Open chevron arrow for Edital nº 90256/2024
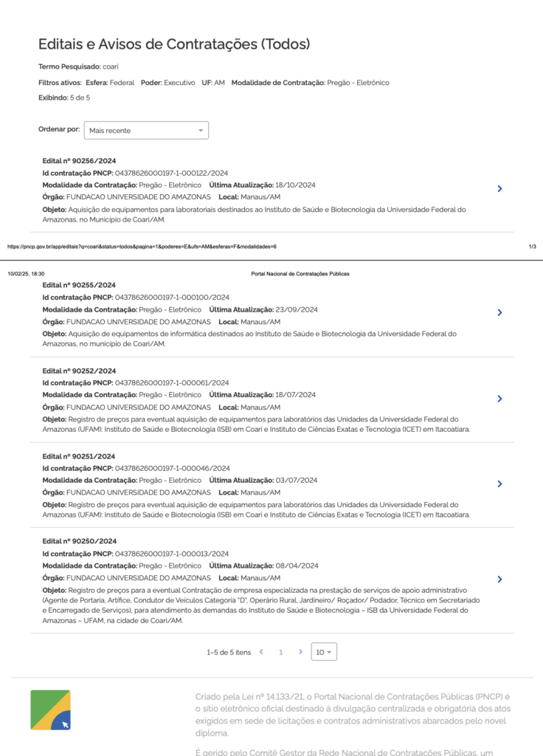Image resolution: width=543 pixels, height=756 pixels. [499, 189]
